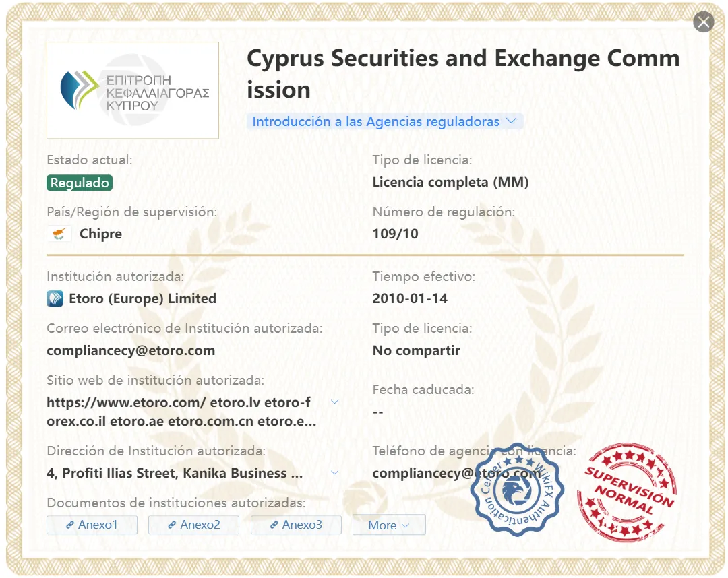The width and height of the screenshot is (728, 578).
Task: Click the WikiFX Authentication Center stamp
Action: click(x=516, y=490)
